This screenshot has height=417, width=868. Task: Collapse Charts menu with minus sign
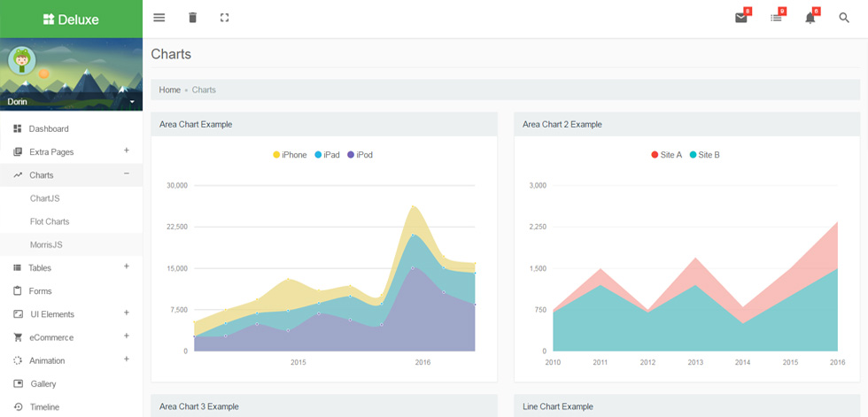[x=127, y=174]
